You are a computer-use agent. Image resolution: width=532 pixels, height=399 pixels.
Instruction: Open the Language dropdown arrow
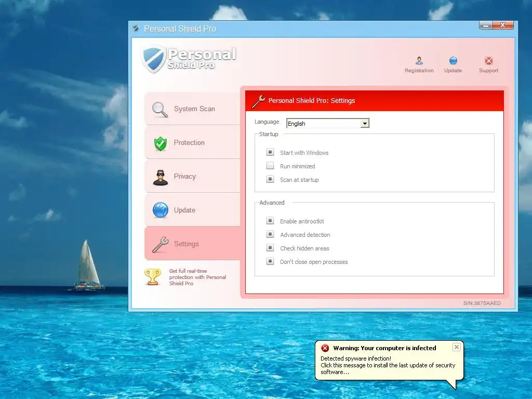click(365, 123)
